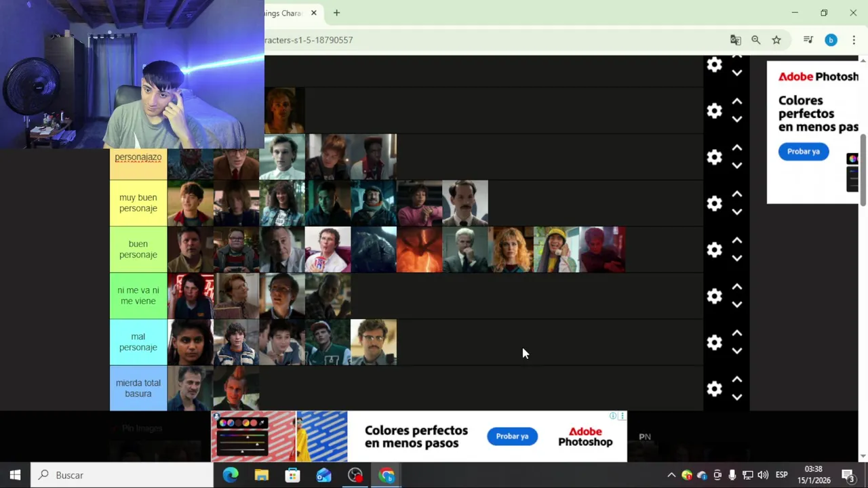
Task: Click the Buscar taskbar search box
Action: [x=122, y=475]
